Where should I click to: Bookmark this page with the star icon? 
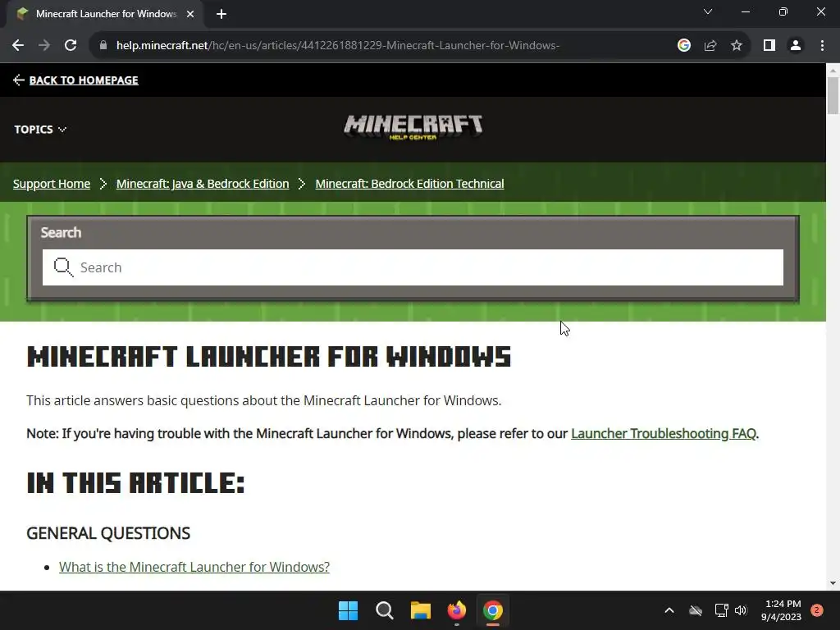[x=737, y=46]
